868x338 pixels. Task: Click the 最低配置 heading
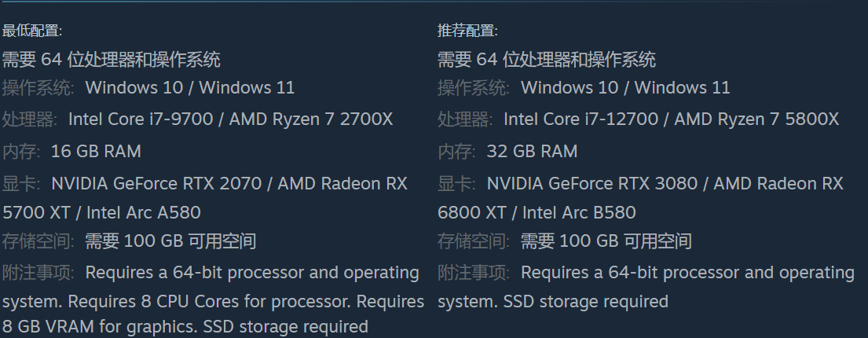32,31
